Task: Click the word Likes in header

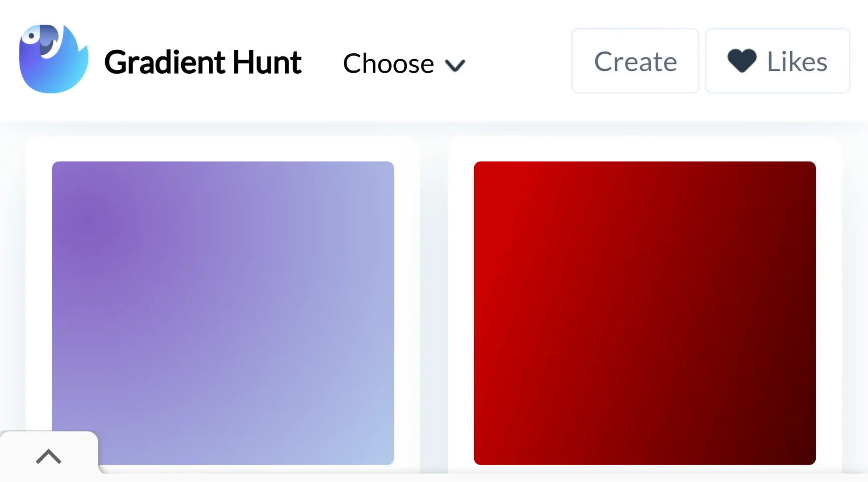Action: pyautogui.click(x=797, y=61)
